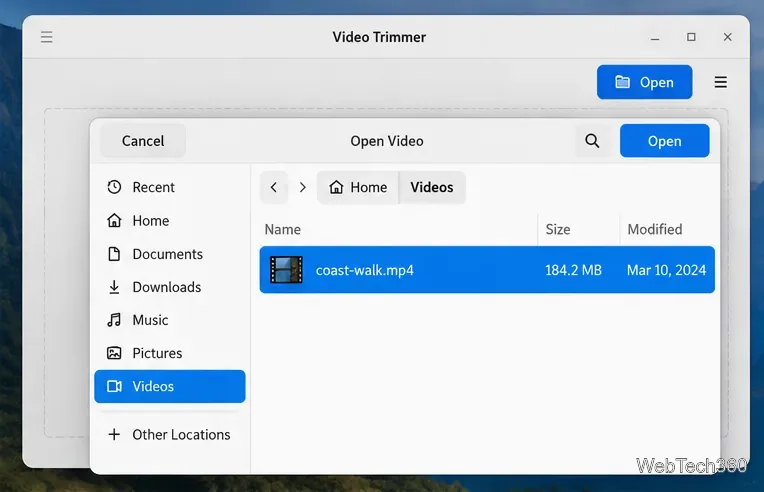Open Other Locations in the sidebar

(x=170, y=435)
